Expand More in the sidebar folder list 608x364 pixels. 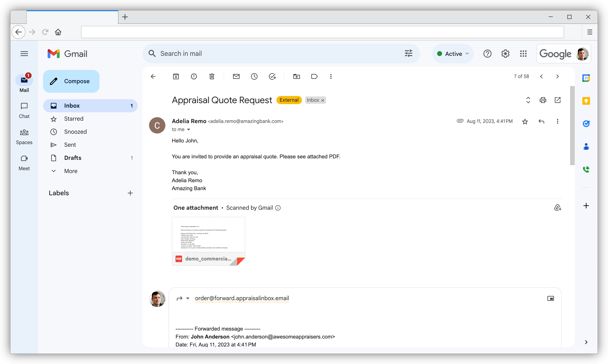point(71,171)
